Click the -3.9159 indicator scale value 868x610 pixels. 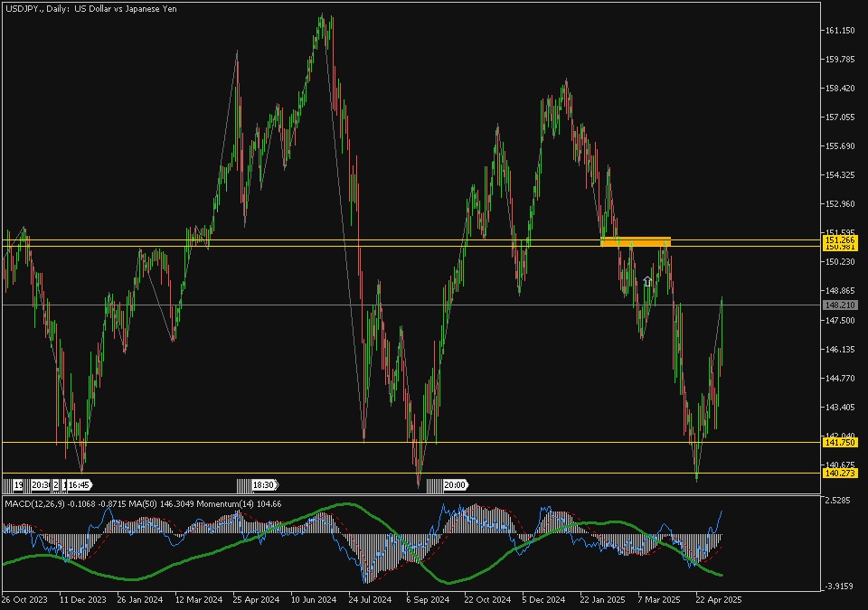click(x=839, y=587)
